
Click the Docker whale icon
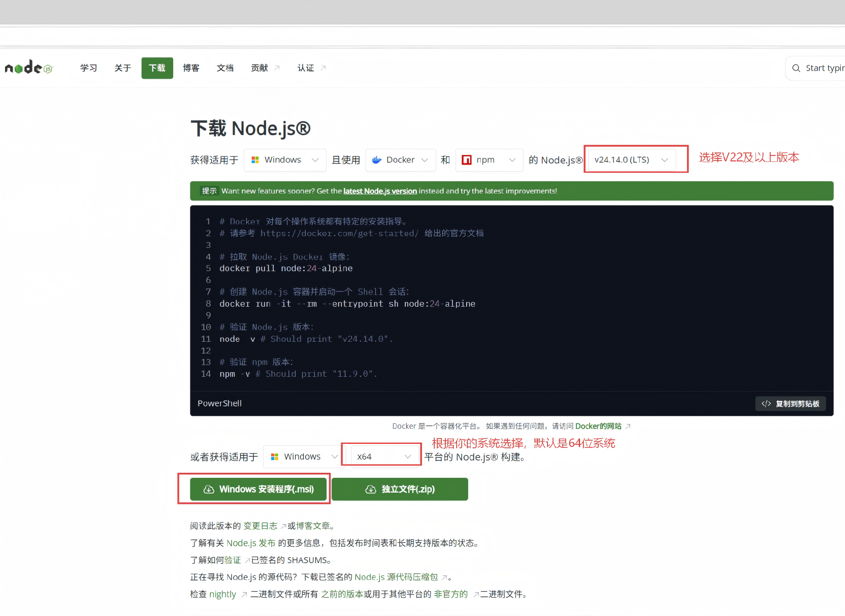point(377,160)
